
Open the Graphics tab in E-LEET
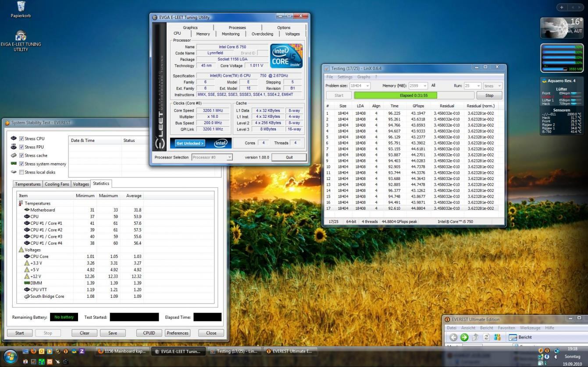coord(190,28)
